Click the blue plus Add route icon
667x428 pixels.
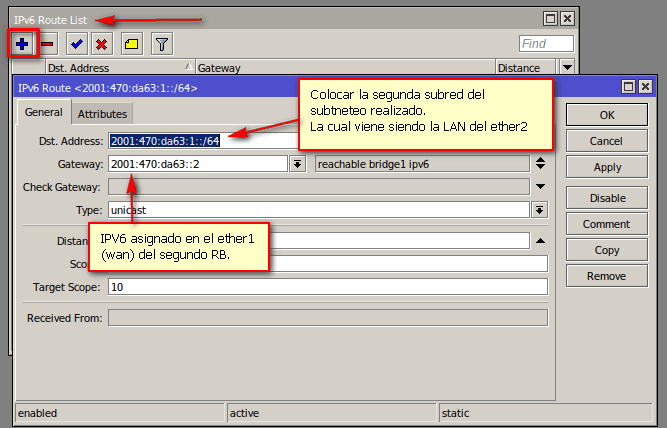(x=22, y=43)
